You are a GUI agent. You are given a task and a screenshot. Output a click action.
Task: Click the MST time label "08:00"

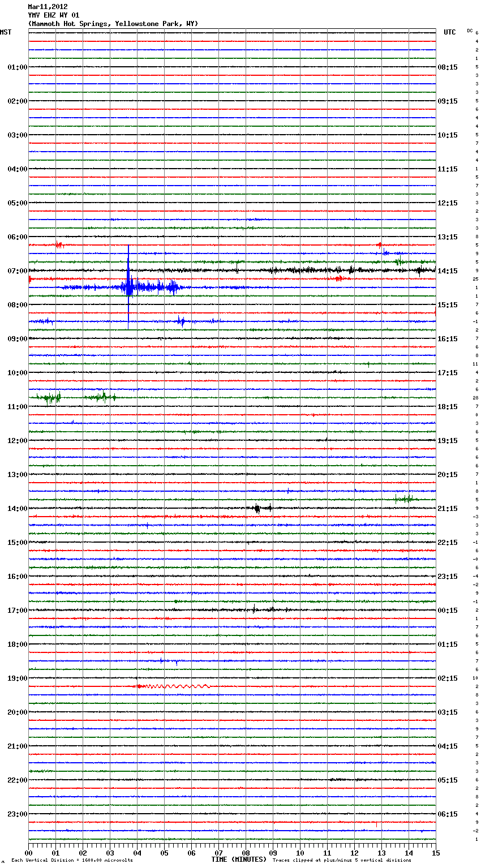click(x=18, y=305)
